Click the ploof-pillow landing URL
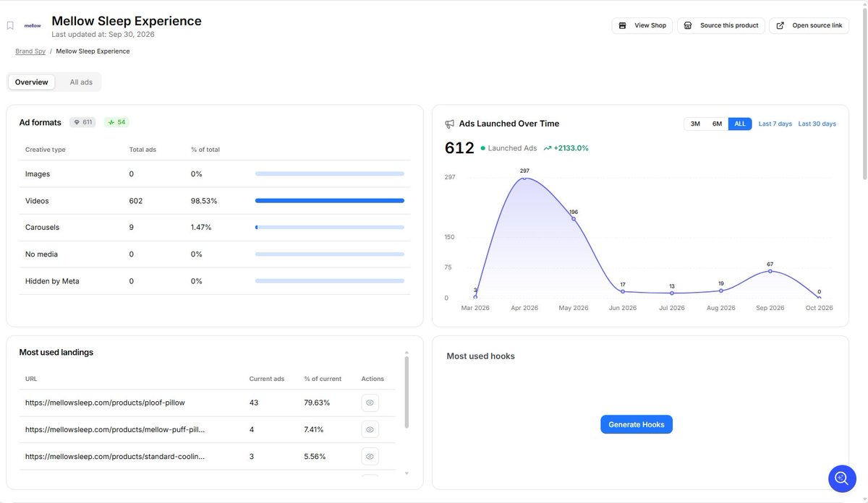 point(106,403)
